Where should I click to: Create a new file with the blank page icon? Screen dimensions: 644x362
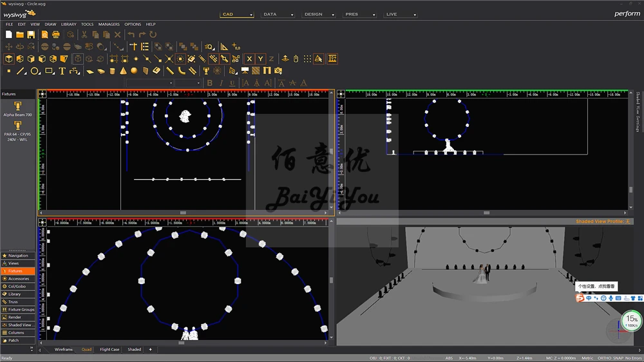8,35
